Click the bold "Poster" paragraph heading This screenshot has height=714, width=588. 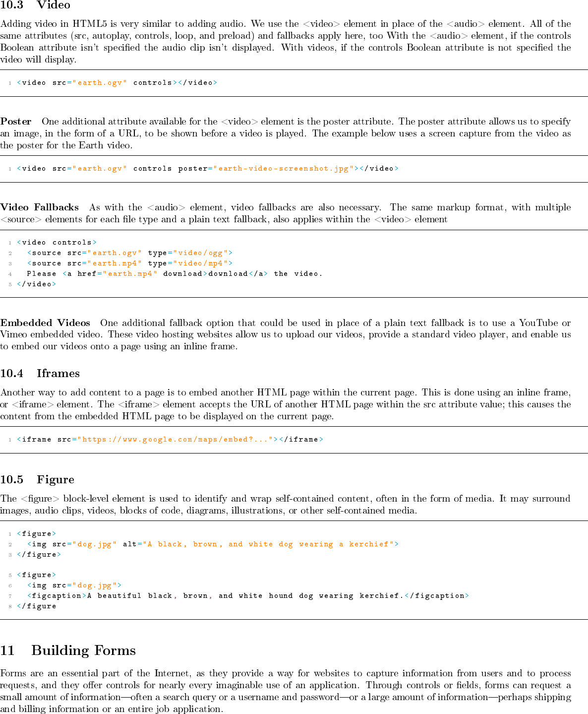(x=16, y=122)
